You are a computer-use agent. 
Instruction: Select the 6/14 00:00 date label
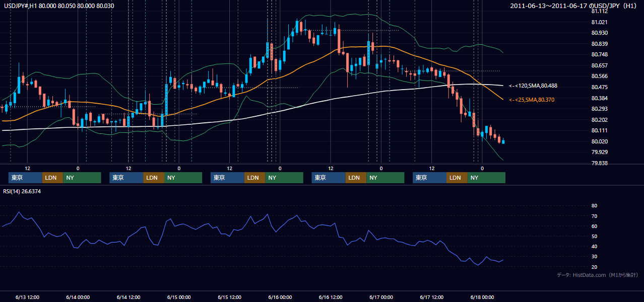pyautogui.click(x=78, y=297)
